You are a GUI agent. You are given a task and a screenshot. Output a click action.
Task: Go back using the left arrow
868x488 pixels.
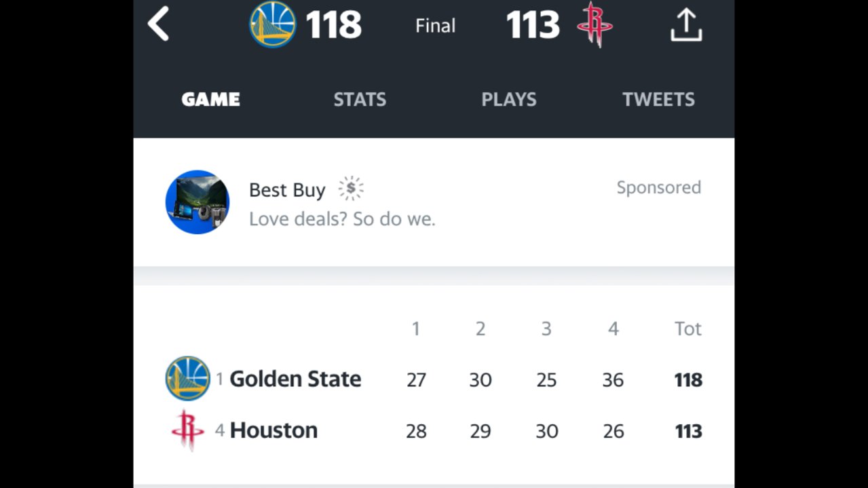(158, 25)
